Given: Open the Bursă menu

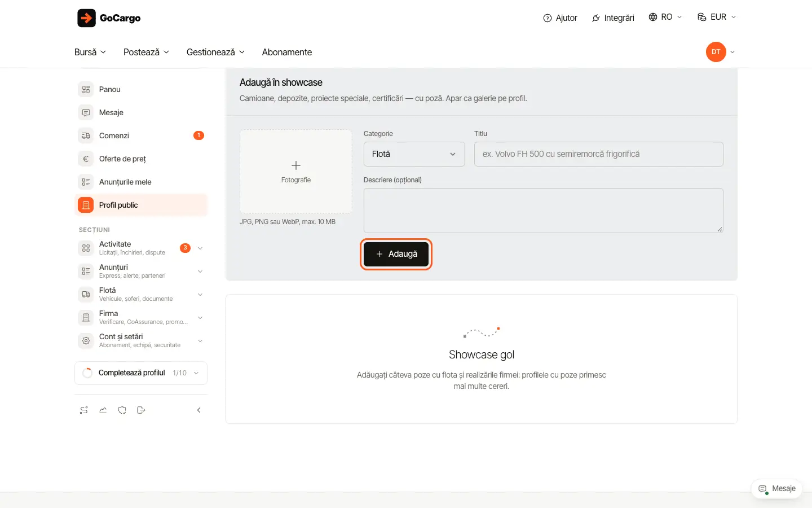Looking at the screenshot, I should coord(90,52).
